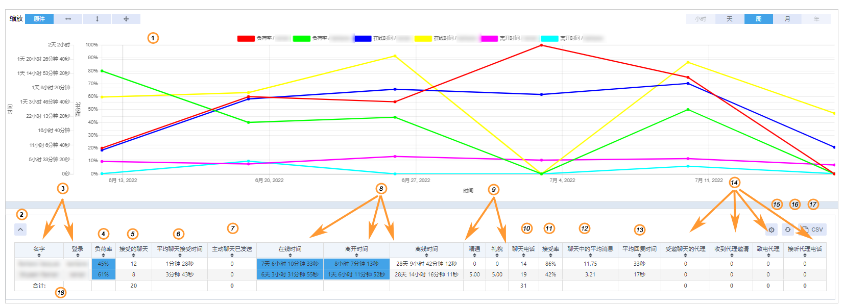868x306 pixels.
Task: Open table settings gear icon
Action: pos(771,229)
